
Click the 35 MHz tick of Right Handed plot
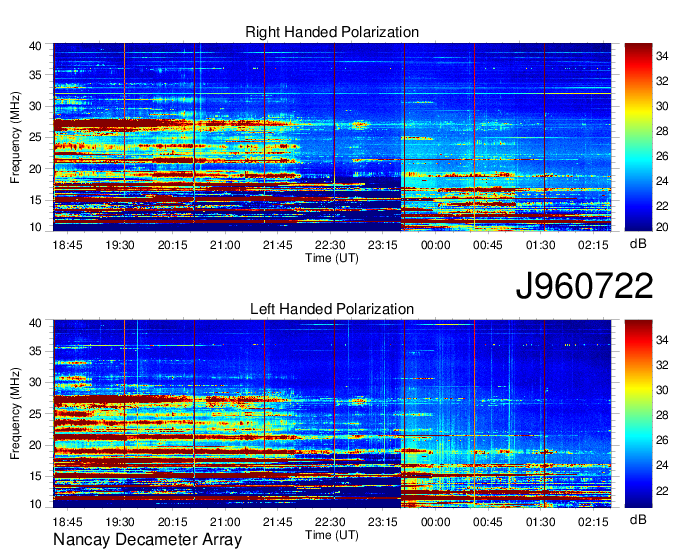[35, 75]
